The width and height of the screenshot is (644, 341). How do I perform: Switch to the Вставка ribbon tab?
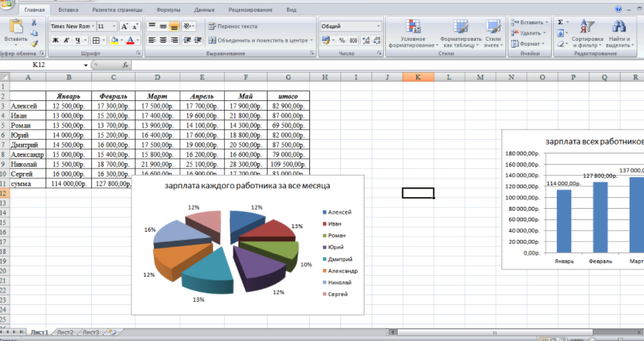coord(68,10)
